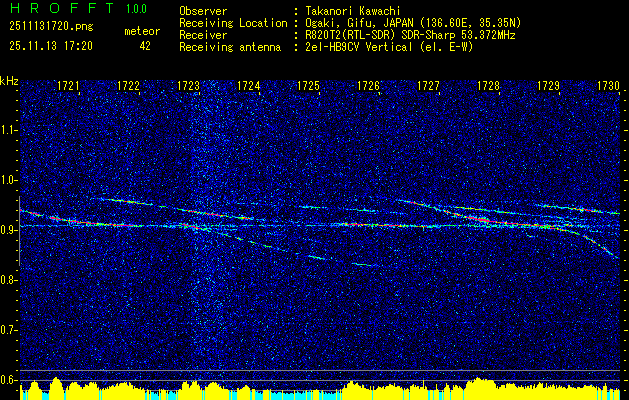The width and height of the screenshot is (629, 400).
Task: Click the 1722 time marker
Action: tap(128, 85)
